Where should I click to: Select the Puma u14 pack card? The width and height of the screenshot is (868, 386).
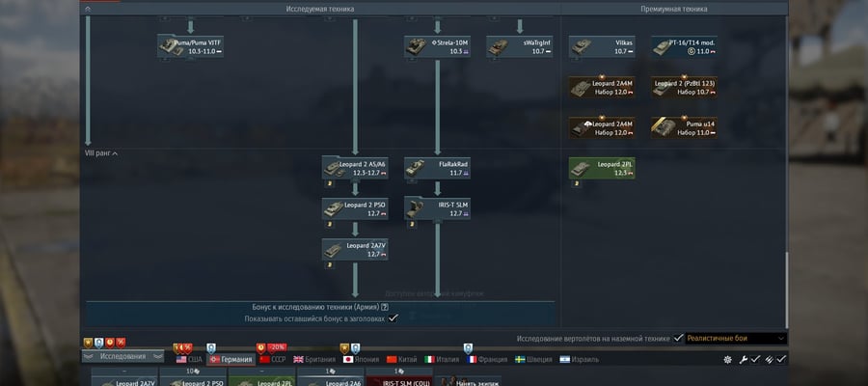click(684, 127)
